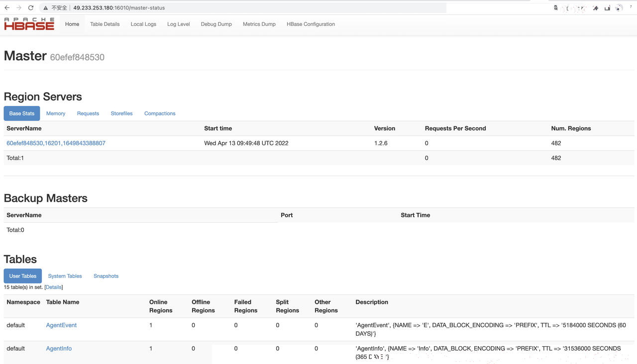Click the browser forward arrow

point(19,8)
